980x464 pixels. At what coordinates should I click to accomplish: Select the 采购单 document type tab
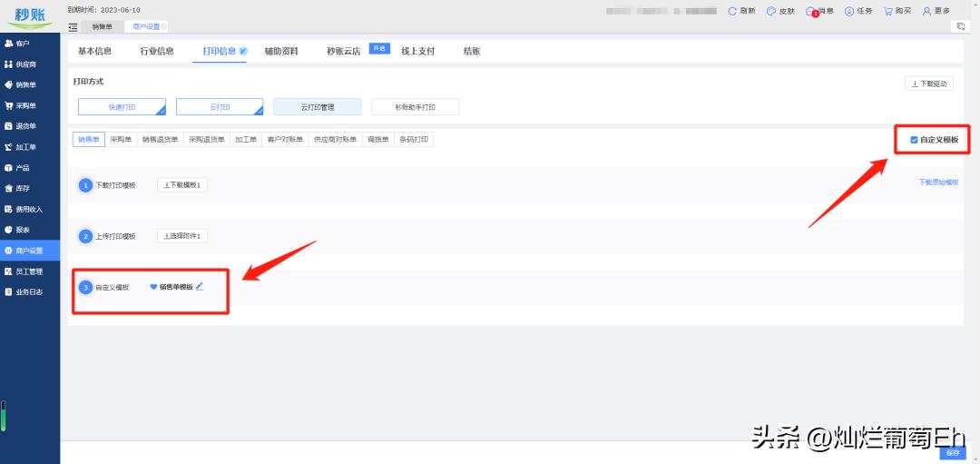tap(121, 140)
